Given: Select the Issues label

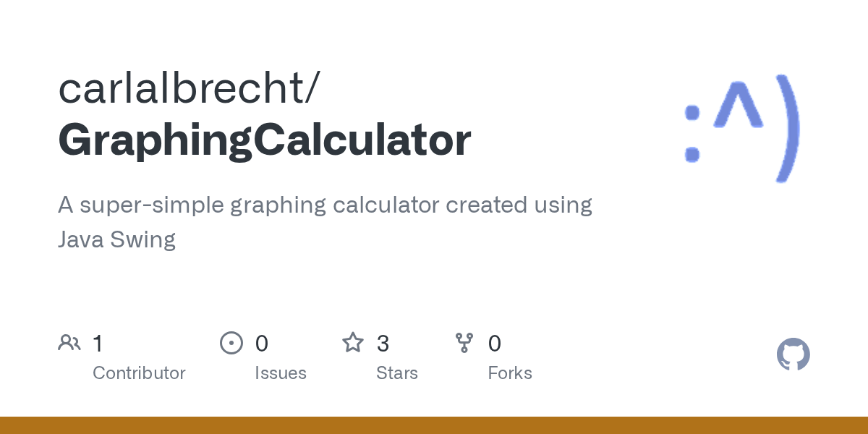Looking at the screenshot, I should coord(280,373).
